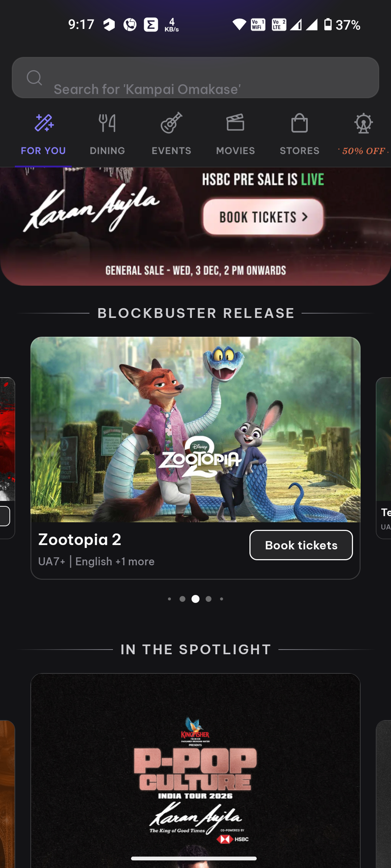The image size is (391, 868).
Task: Open the P-Pop Culture India Tour poster
Action: (x=195, y=770)
